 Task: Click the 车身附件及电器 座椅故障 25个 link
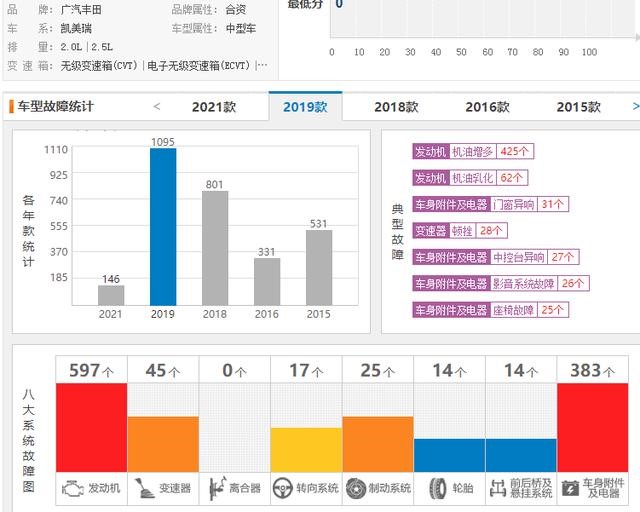coord(490,310)
